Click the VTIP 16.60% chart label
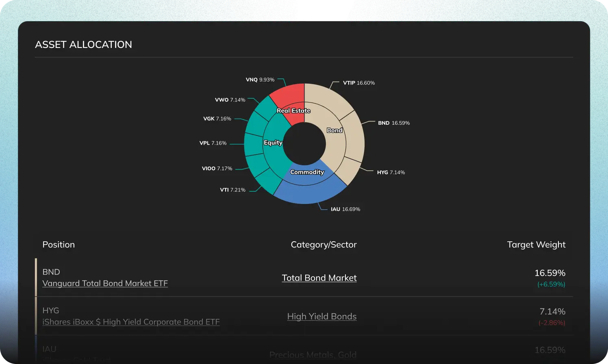The image size is (608, 364). point(359,83)
